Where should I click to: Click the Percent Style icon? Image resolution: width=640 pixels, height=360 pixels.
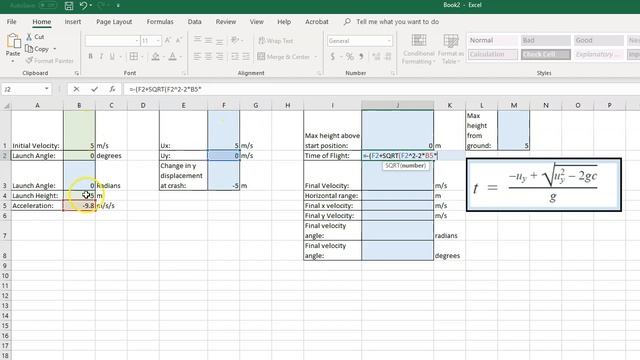[349, 56]
